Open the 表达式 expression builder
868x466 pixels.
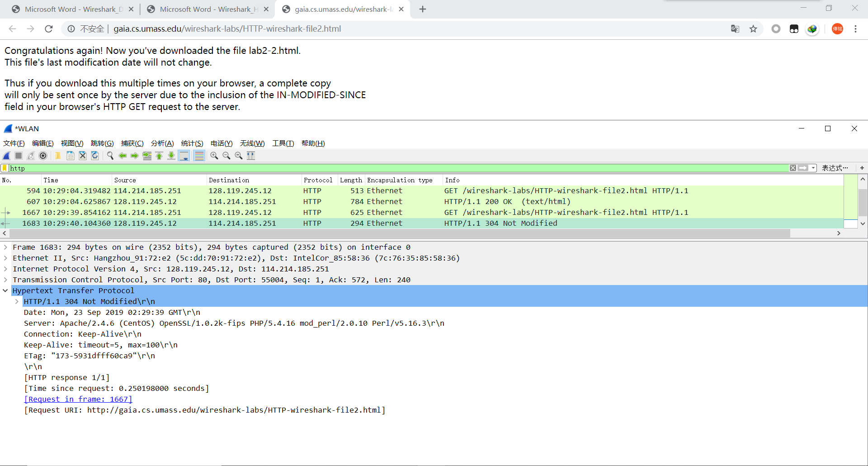[x=835, y=168]
